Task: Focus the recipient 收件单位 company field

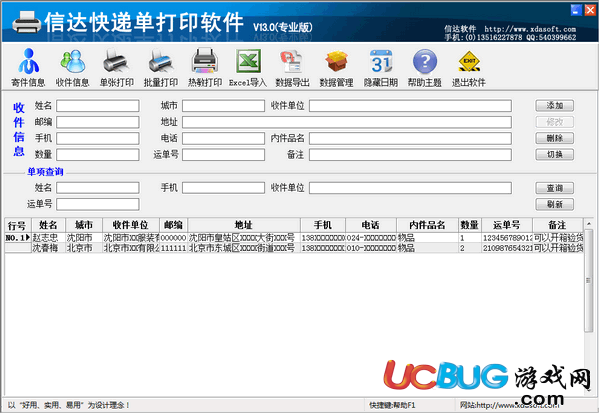Action: click(410, 106)
